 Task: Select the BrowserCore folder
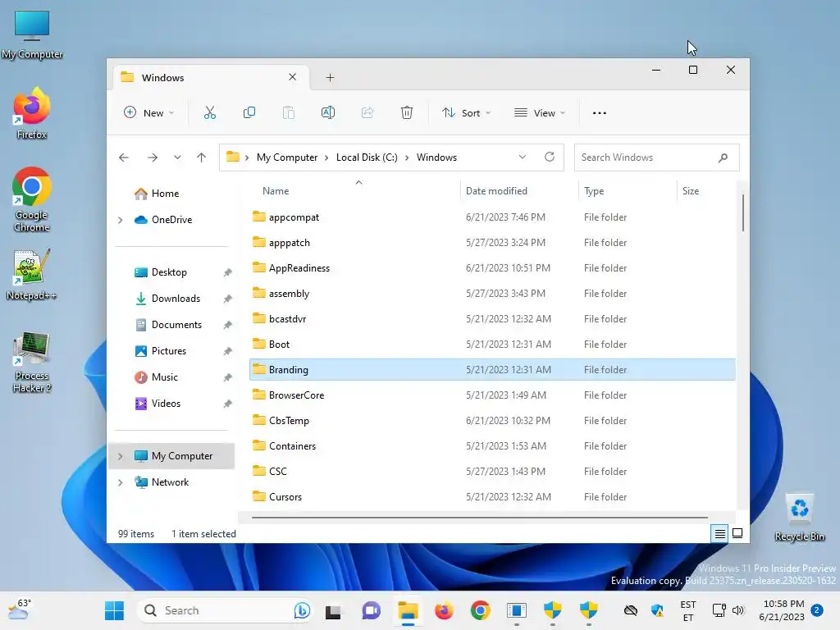click(x=492, y=395)
